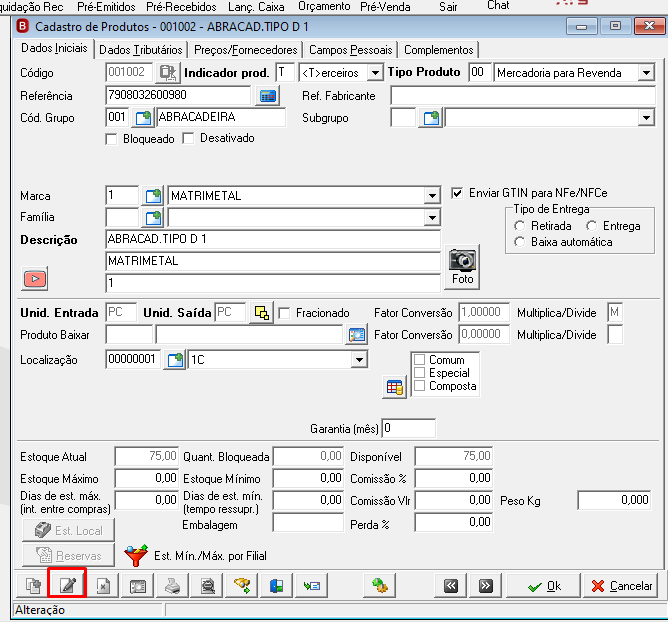Click the print preview magnifier icon
The image size is (668, 623).
(207, 586)
